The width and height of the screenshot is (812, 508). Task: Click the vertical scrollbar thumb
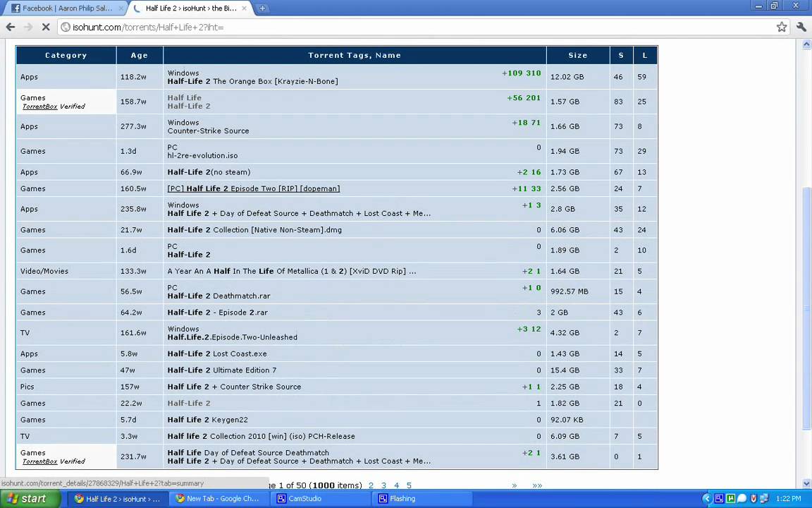(806, 308)
